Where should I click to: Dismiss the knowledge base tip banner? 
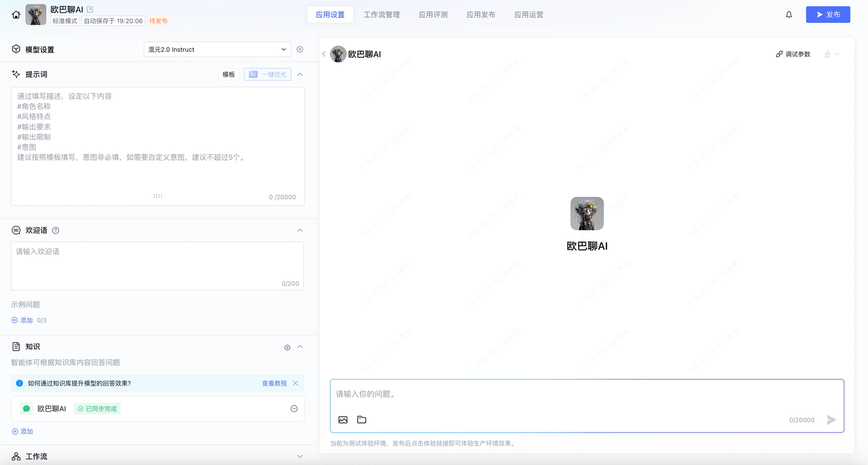pos(295,383)
